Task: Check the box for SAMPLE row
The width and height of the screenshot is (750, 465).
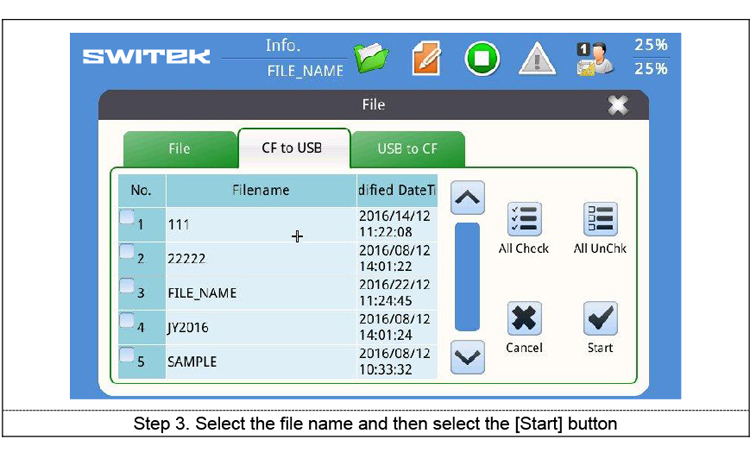Action: pos(127,354)
